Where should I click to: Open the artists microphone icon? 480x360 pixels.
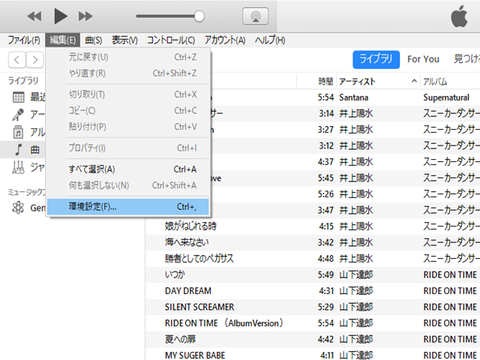[18, 115]
